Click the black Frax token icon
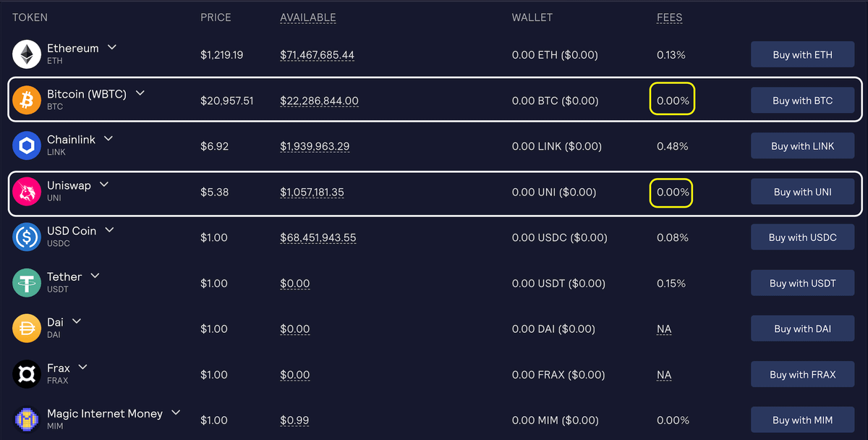Screen dimensions: 868x440 pyautogui.click(x=27, y=374)
